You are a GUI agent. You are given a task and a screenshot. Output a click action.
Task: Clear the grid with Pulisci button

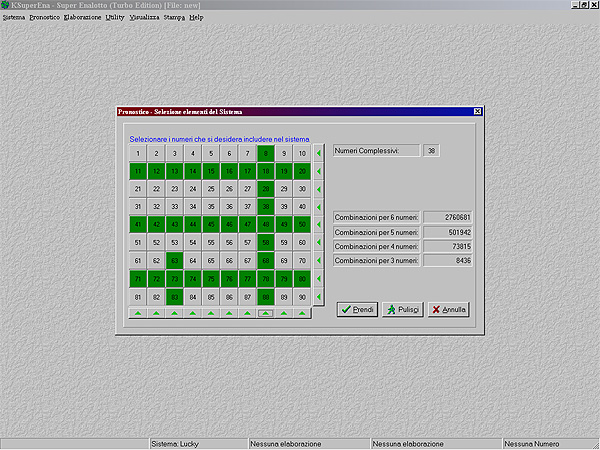(403, 310)
